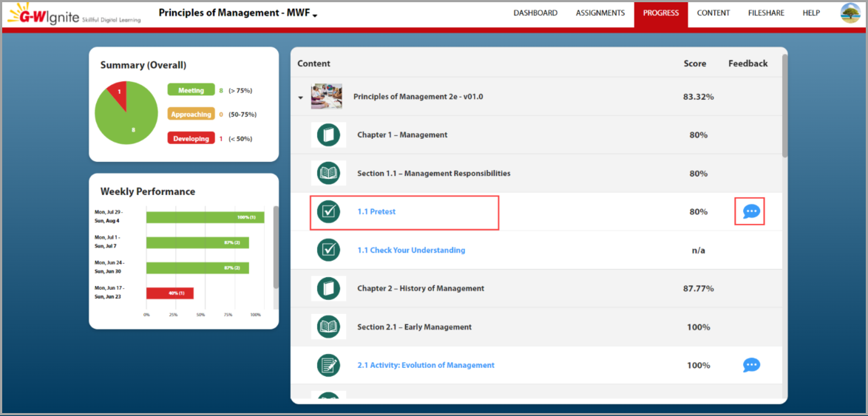The width and height of the screenshot is (868, 416).
Task: Click the 2.1 Activity pencil-note icon
Action: [329, 365]
